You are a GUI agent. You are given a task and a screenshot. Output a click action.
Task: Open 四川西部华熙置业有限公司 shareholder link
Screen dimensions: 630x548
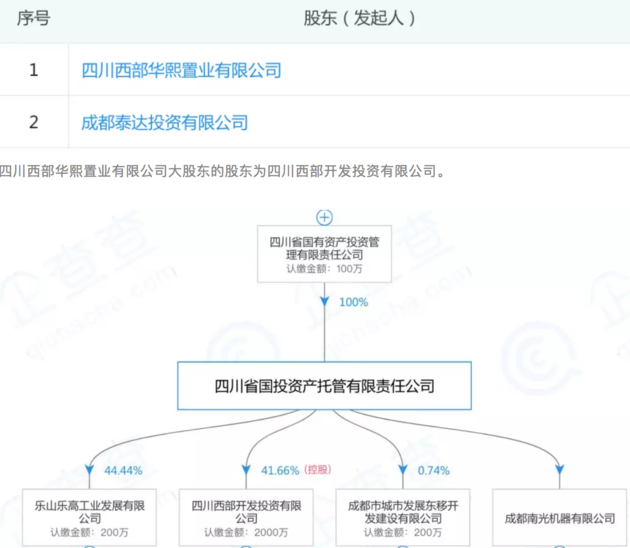click(181, 70)
